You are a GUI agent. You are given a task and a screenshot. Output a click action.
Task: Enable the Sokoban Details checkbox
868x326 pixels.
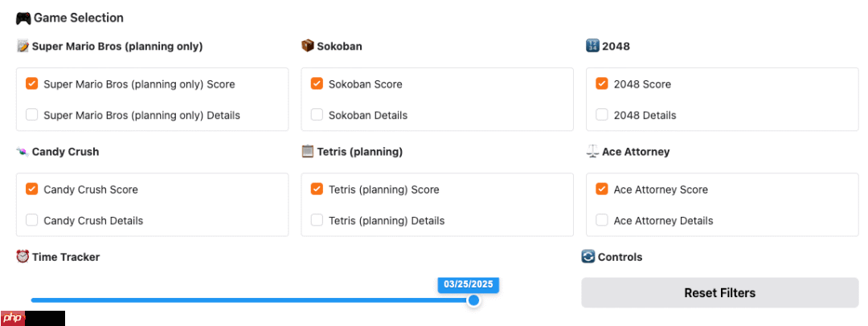tap(317, 115)
